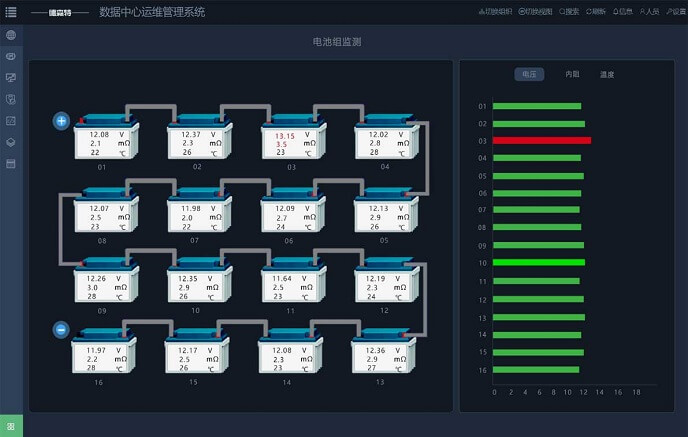This screenshot has height=437, width=688.
Task: Click the highlighted bright green bar 10
Action: (539, 262)
